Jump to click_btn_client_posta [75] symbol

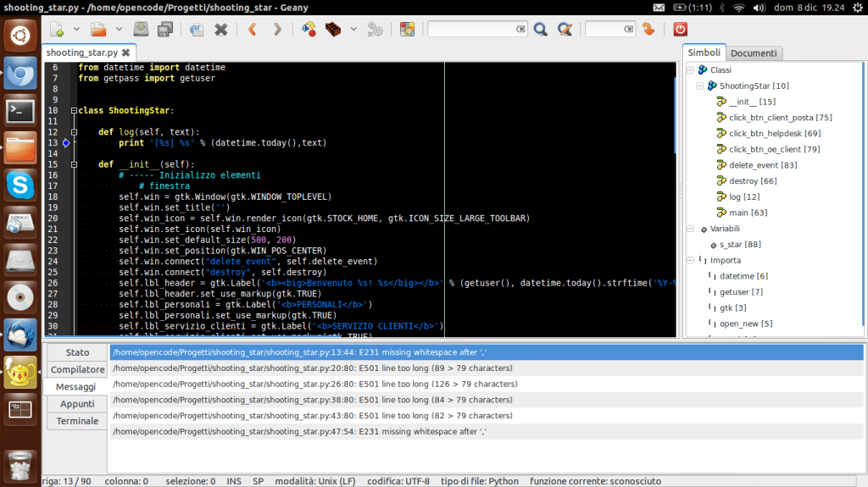click(x=781, y=118)
